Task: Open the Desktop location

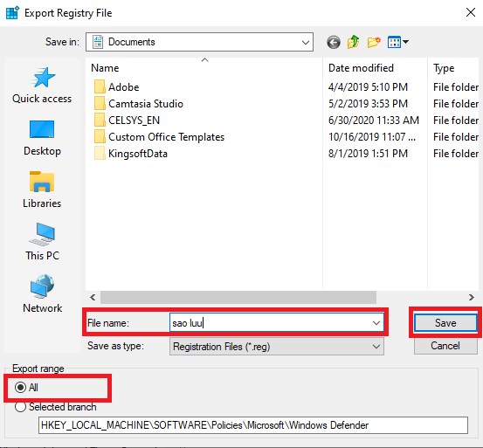Action: [x=42, y=138]
